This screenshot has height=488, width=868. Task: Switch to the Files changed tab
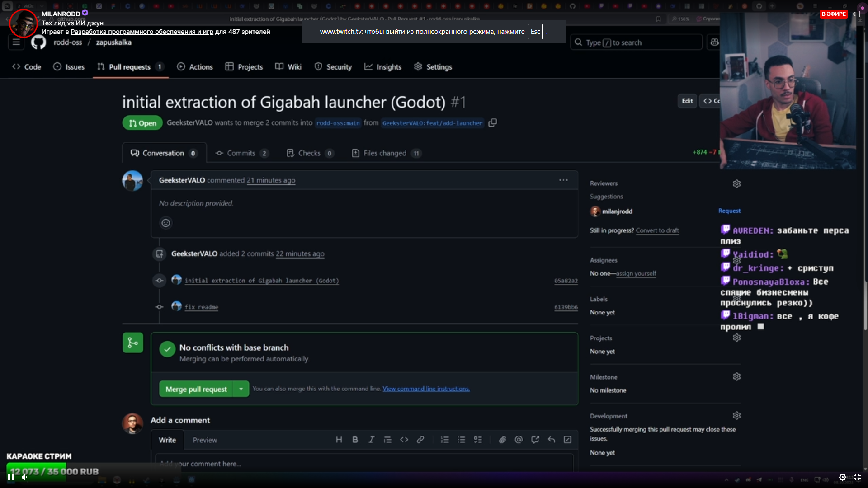pos(385,153)
